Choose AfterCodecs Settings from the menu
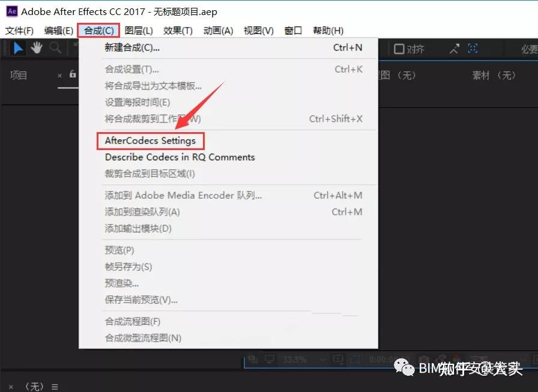The width and height of the screenshot is (538, 392). click(150, 140)
